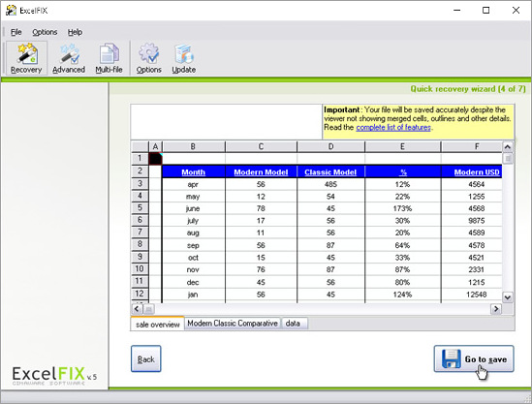Click the Go to save button

[474, 358]
